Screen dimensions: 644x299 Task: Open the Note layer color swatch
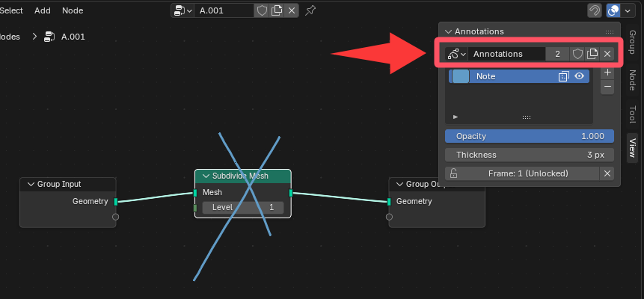(461, 76)
